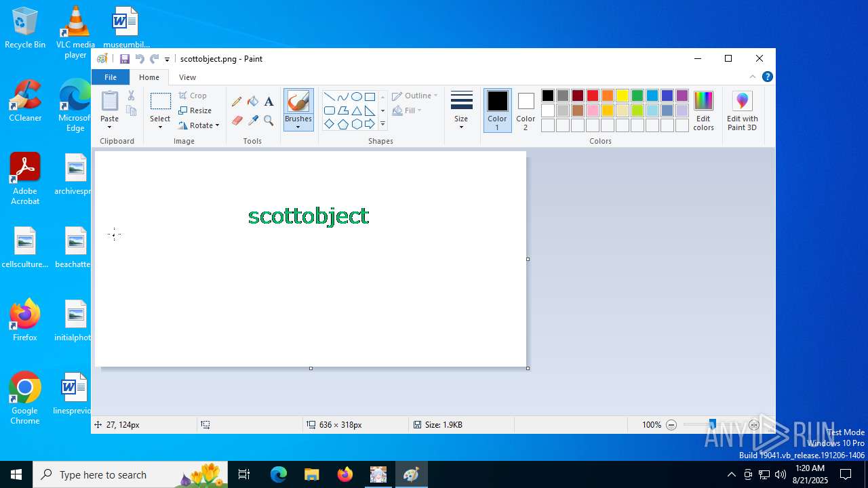Screen dimensions: 868x488
Task: Choose the Diamond shape
Action: coord(329,124)
